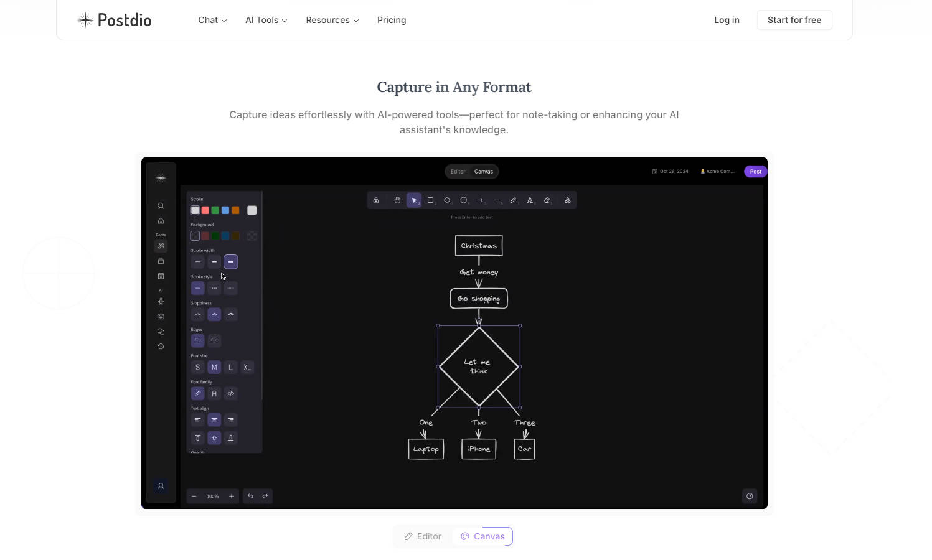Click Start for free button
This screenshot has height=560, width=932.
794,20
